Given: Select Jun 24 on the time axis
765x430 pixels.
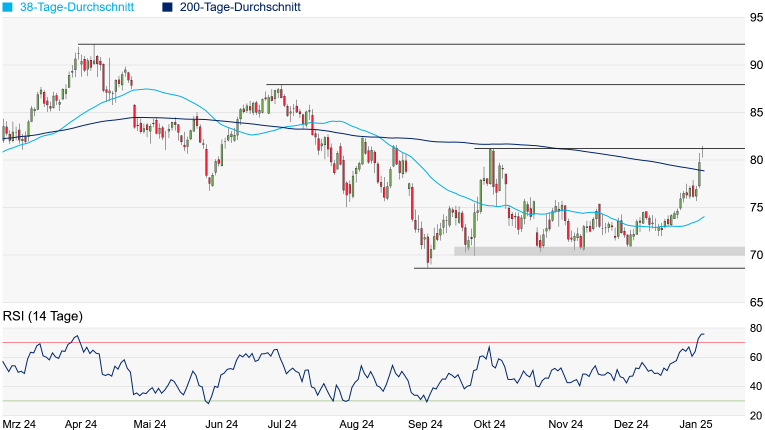Looking at the screenshot, I should (218, 424).
